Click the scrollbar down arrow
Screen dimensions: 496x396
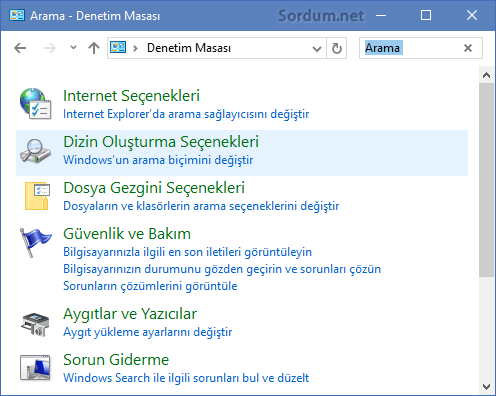[x=486, y=387]
